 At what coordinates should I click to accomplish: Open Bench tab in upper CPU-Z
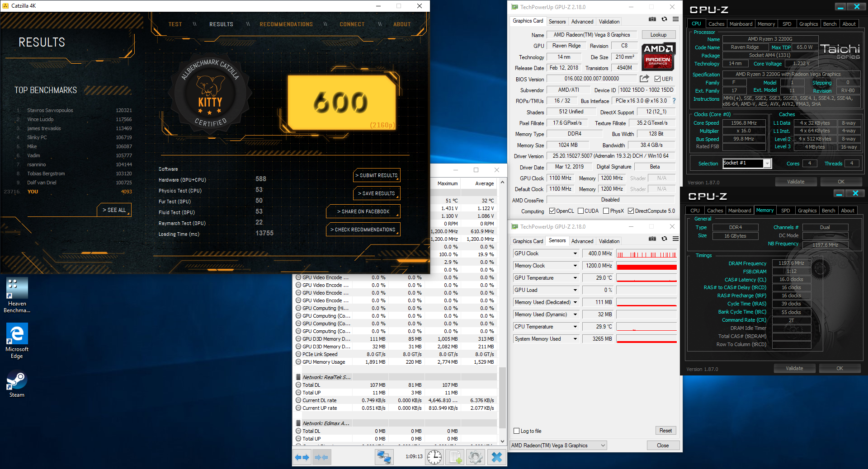tap(830, 24)
